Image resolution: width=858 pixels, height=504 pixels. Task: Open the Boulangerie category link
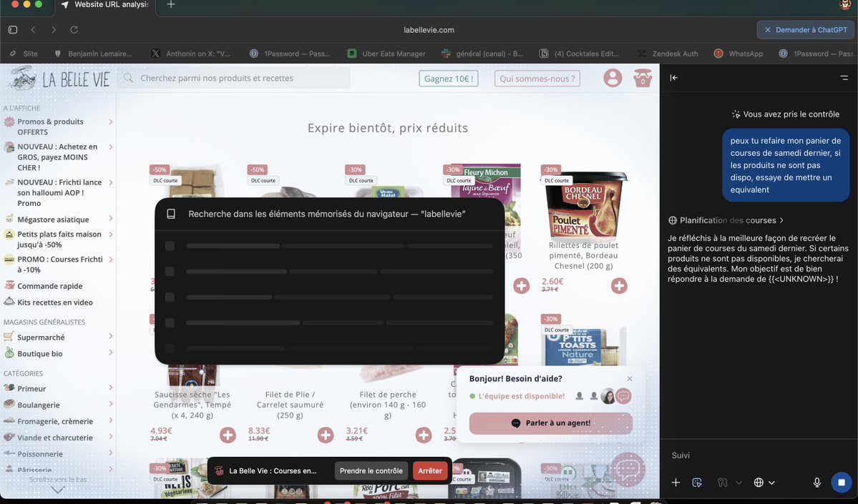click(39, 405)
